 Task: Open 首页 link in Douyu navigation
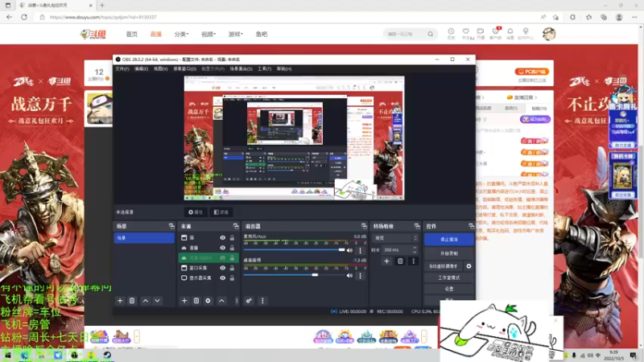[x=132, y=34]
